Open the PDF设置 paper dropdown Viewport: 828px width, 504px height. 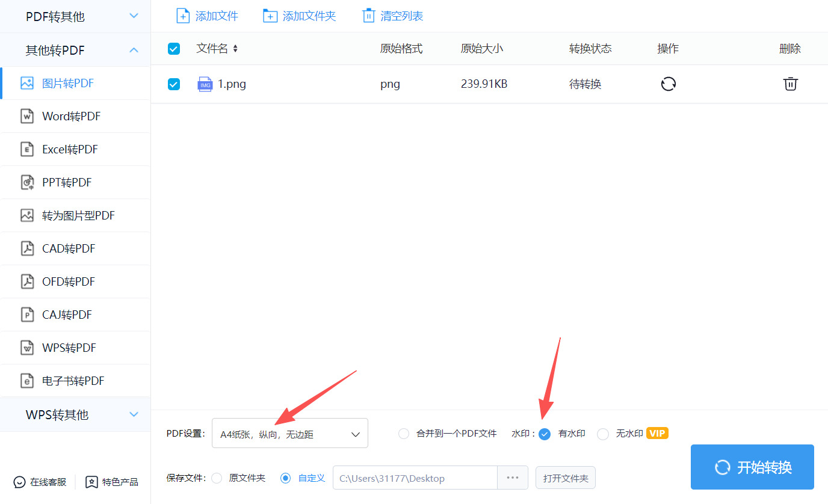click(x=290, y=433)
